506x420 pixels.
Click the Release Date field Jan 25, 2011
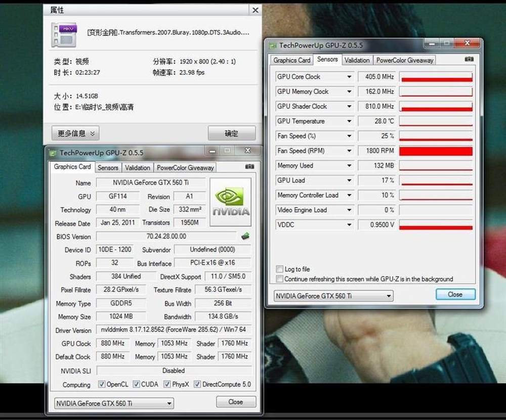118,223
